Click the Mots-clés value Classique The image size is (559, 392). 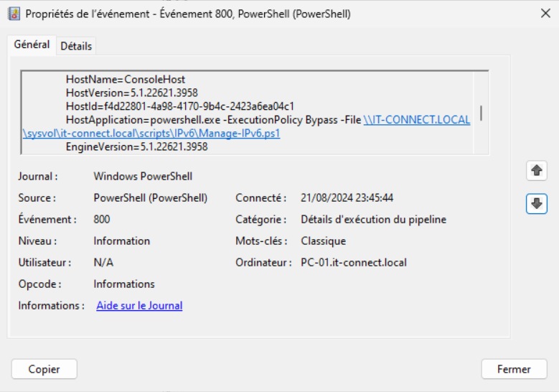point(323,241)
